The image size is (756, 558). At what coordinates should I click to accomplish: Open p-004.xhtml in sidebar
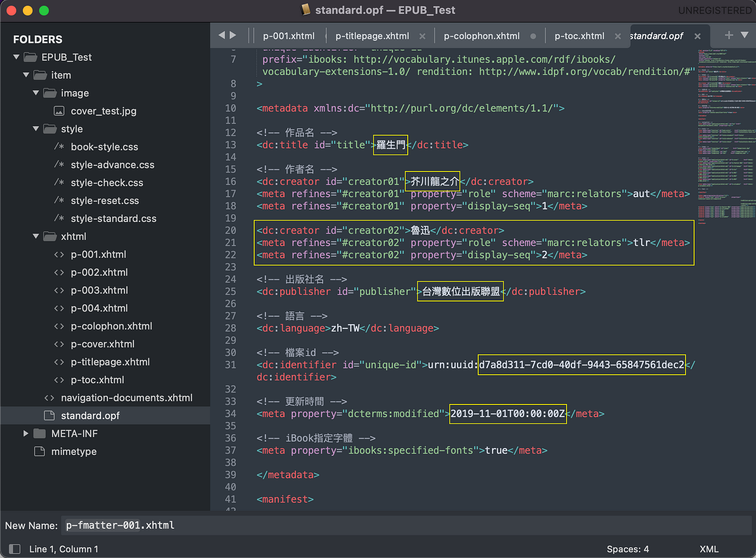99,309
